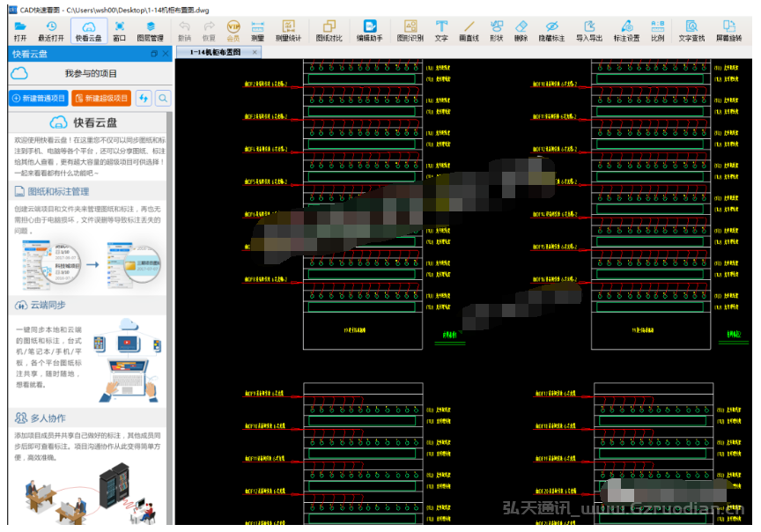The image size is (761, 532).
Task: Click the cloud panel search icon
Action: 163,99
